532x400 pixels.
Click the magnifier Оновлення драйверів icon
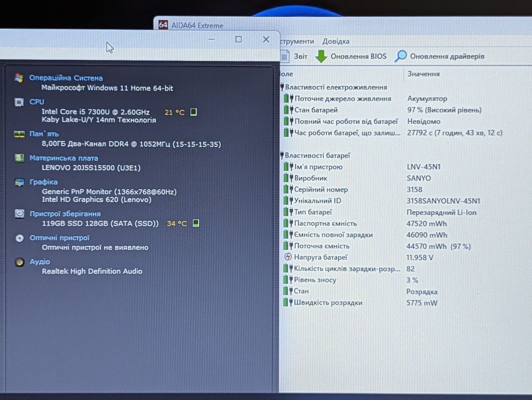[401, 56]
